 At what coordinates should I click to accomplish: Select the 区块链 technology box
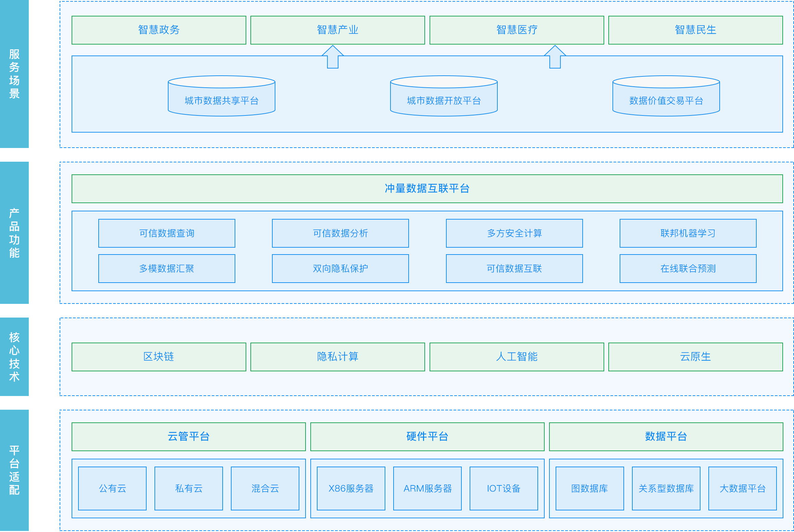point(159,357)
